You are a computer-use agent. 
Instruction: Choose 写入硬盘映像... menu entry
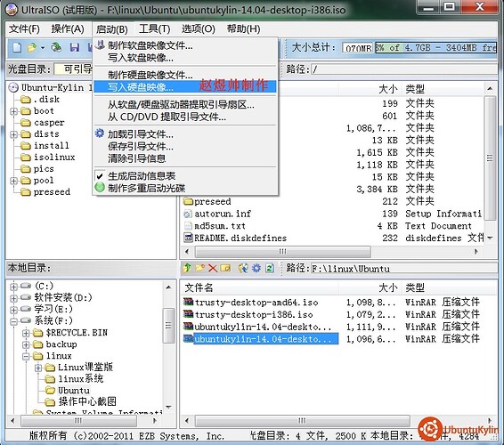pos(185,86)
